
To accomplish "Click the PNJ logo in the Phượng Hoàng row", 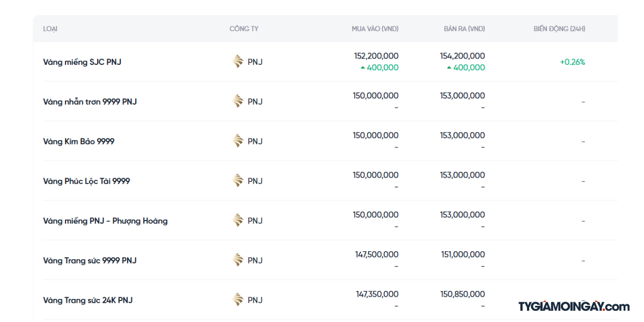I will point(238,221).
